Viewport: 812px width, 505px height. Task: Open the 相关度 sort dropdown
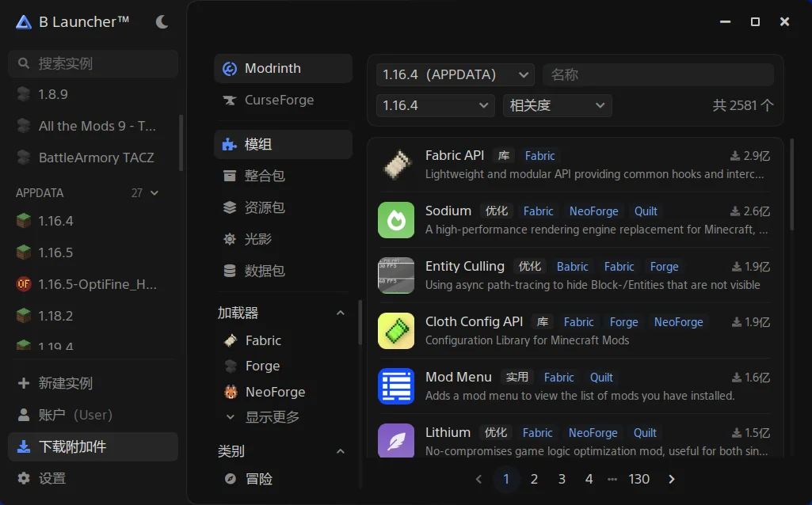pyautogui.click(x=557, y=105)
